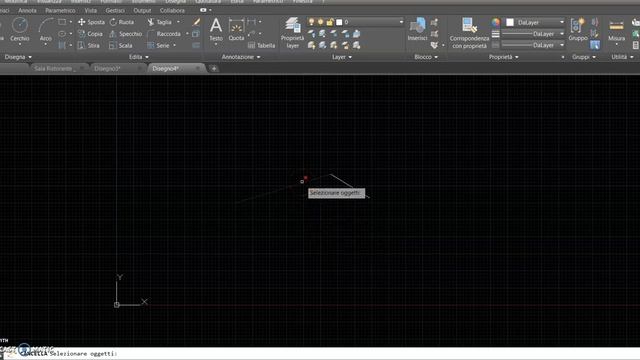
Task: Select the Arco (arc) drawing tool
Action: [45, 29]
